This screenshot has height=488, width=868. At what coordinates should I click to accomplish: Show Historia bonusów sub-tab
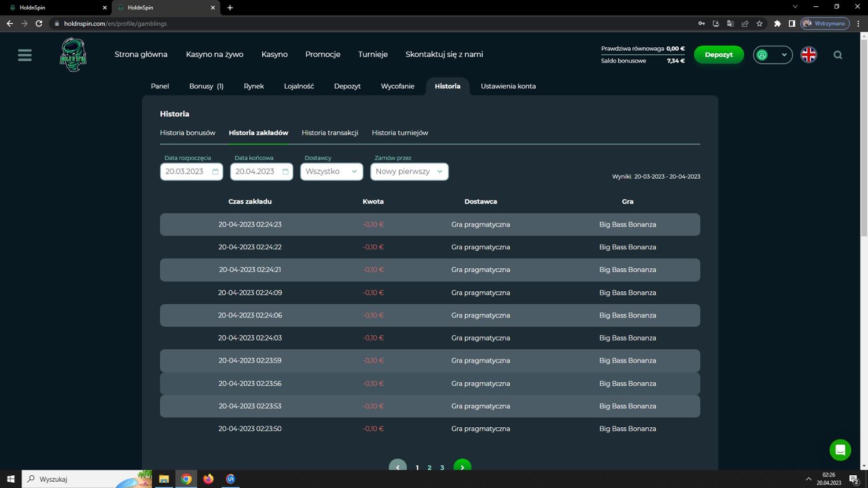[187, 133]
